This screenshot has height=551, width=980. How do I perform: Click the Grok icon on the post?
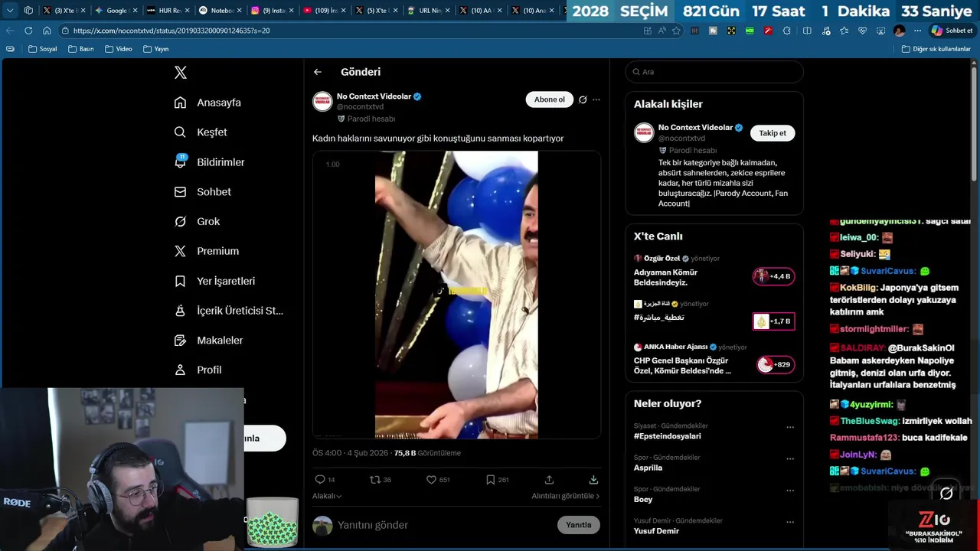click(583, 99)
